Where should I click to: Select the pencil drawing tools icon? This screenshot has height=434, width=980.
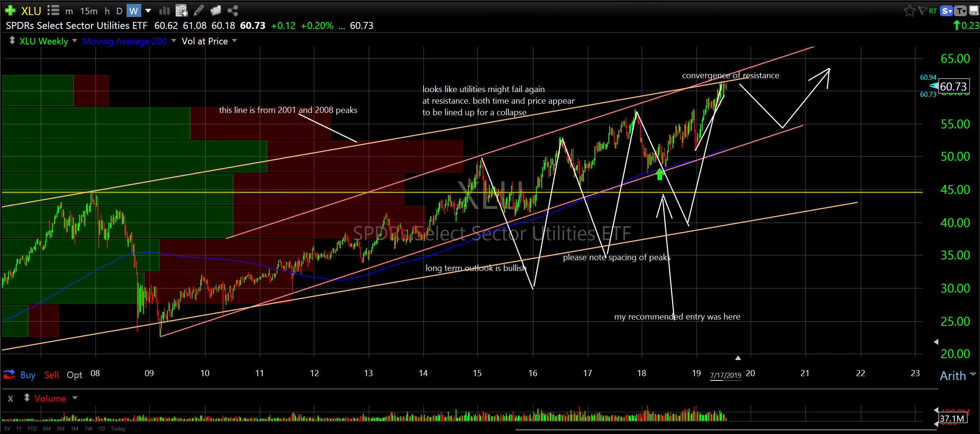click(x=199, y=10)
